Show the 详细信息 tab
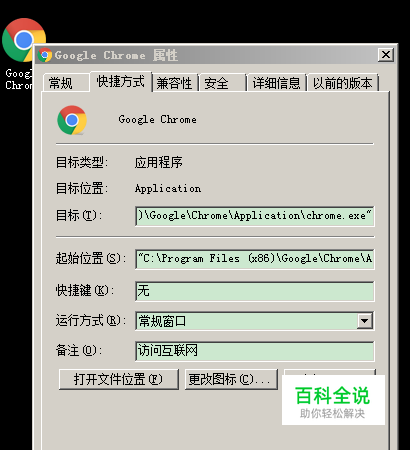The height and width of the screenshot is (450, 410). (x=276, y=83)
